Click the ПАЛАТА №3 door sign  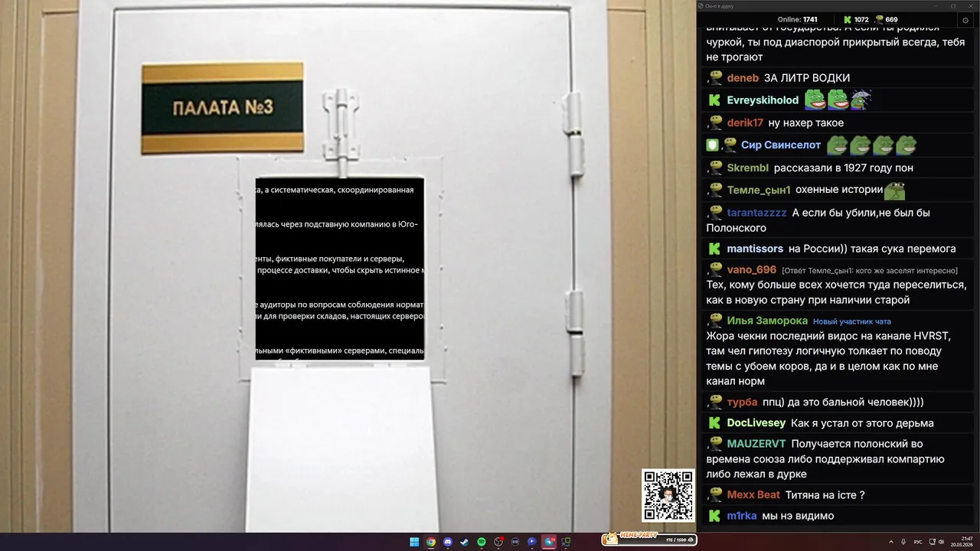pyautogui.click(x=223, y=107)
